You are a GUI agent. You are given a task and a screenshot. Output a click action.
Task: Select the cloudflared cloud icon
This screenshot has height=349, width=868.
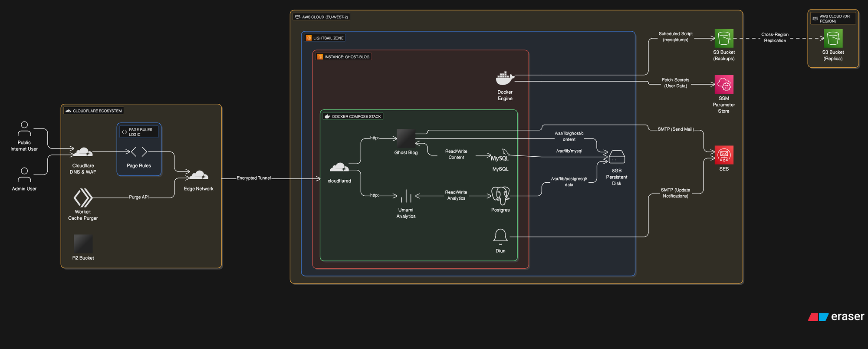point(339,168)
